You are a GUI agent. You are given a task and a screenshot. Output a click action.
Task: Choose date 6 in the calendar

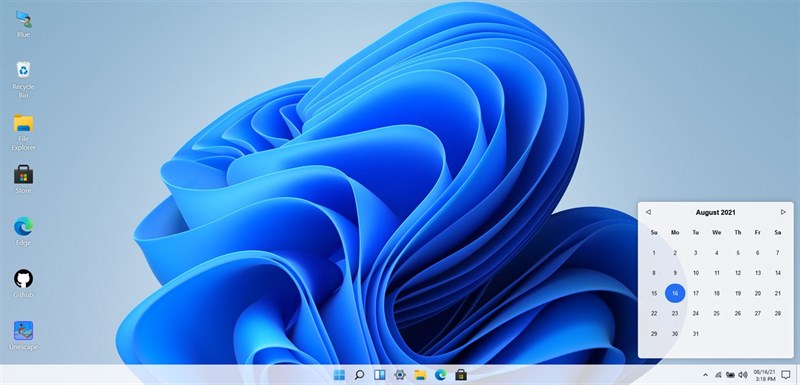click(x=758, y=253)
